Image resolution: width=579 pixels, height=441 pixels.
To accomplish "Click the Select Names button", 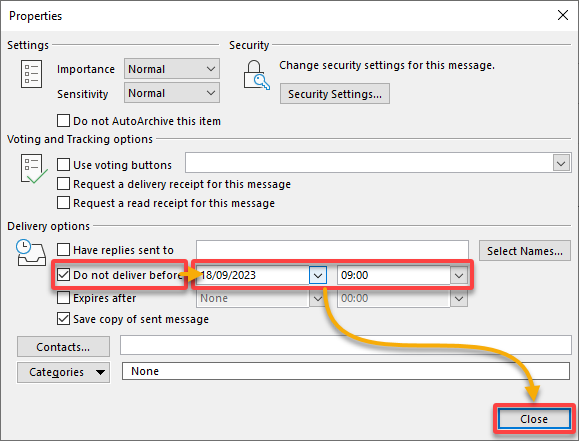I will coord(525,251).
